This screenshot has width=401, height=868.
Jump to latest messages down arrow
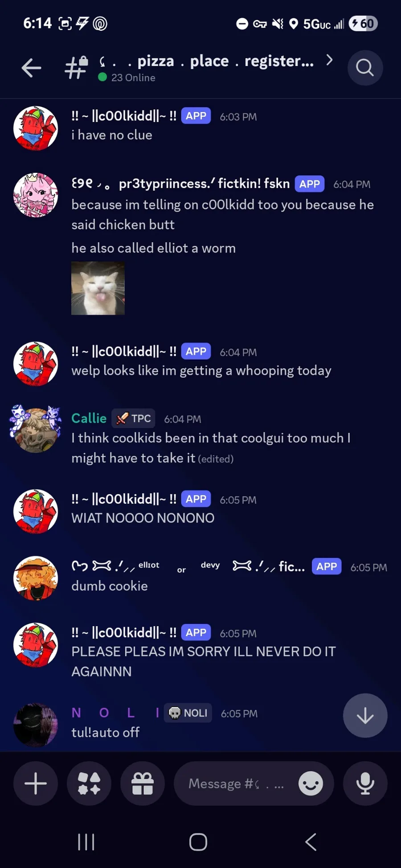[365, 716]
